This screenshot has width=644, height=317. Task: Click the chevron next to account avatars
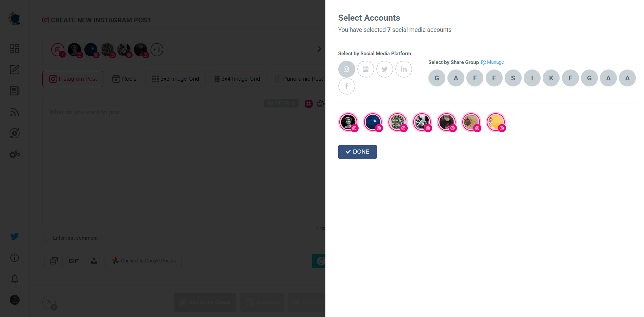[319, 48]
